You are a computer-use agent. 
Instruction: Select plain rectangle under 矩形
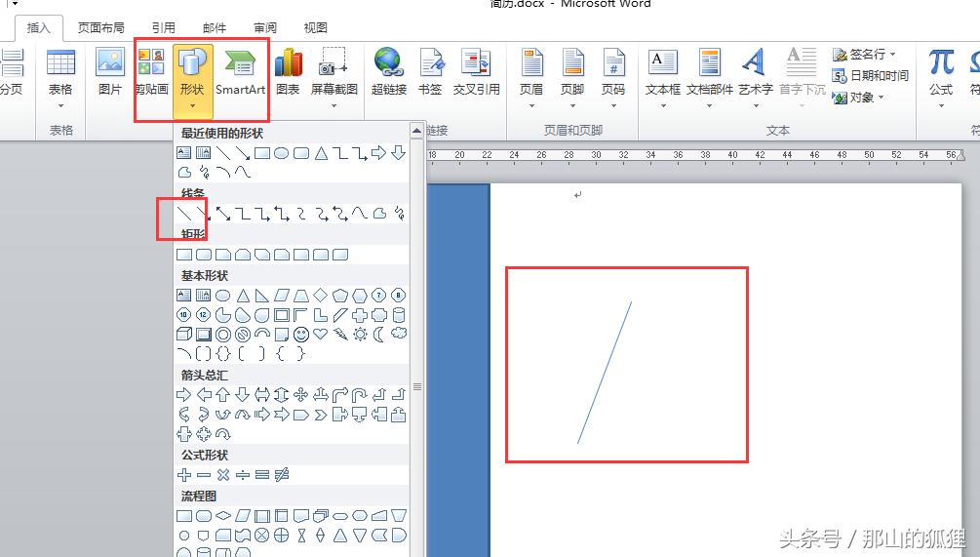click(x=184, y=255)
